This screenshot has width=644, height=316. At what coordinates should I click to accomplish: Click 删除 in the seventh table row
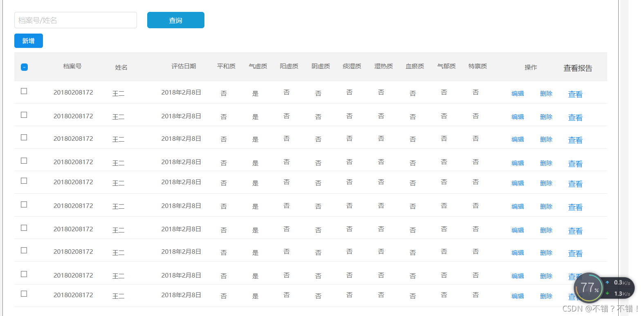pos(546,230)
